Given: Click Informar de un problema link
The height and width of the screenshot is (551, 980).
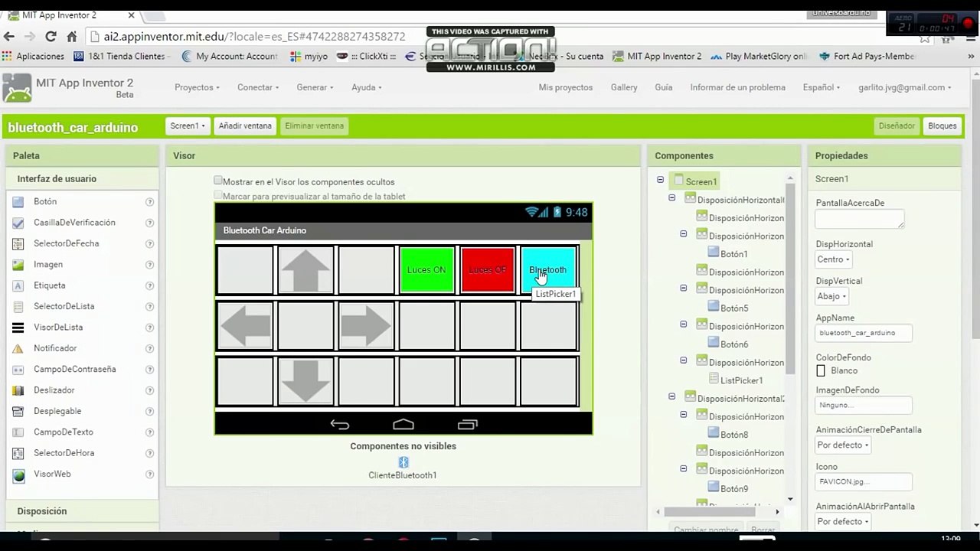Looking at the screenshot, I should click(737, 87).
